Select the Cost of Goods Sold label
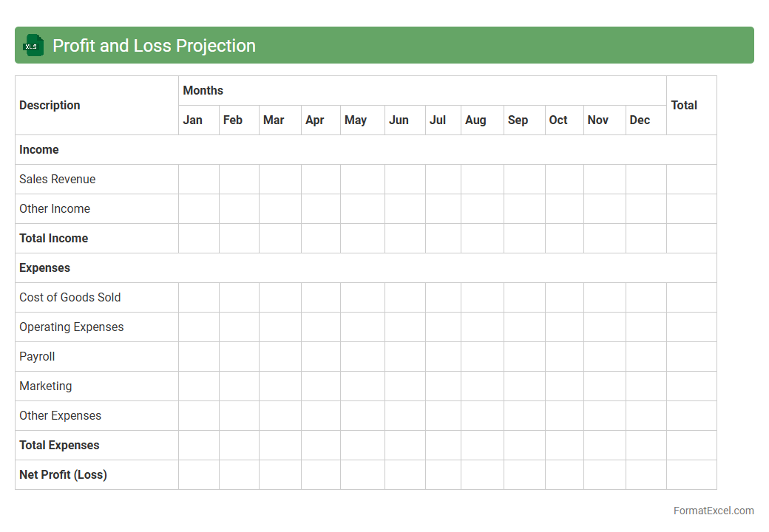The height and width of the screenshot is (532, 769). [x=70, y=297]
